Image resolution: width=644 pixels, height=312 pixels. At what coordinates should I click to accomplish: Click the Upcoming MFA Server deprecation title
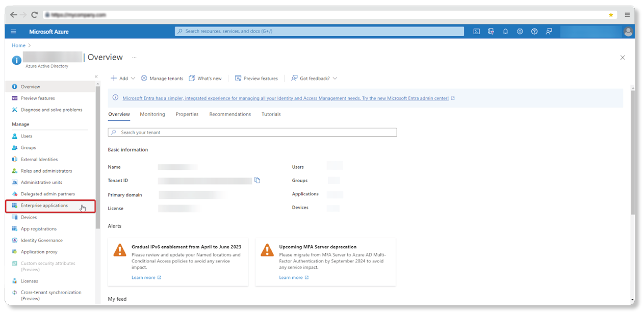[x=318, y=247]
